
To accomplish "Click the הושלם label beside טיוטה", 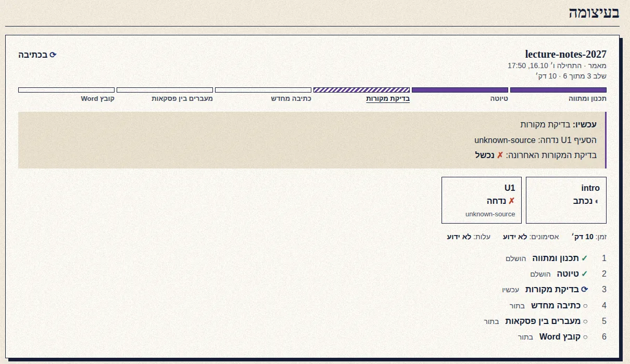I will tap(540, 275).
